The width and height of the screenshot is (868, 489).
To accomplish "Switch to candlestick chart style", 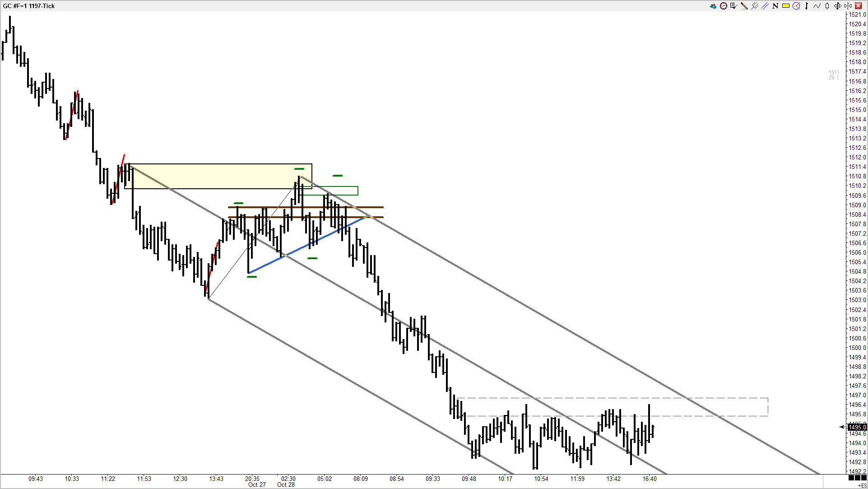I will point(827,6).
